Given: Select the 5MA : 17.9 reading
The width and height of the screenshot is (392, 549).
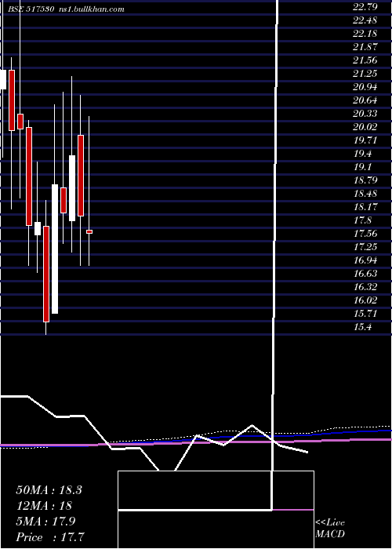Looking at the screenshot, I should [45, 522].
